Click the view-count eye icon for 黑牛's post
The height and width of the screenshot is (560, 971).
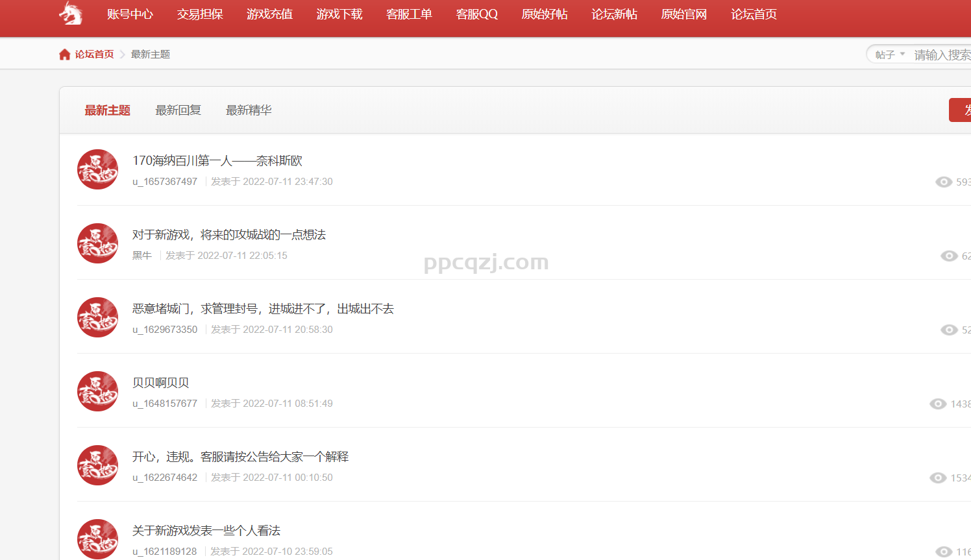949,256
